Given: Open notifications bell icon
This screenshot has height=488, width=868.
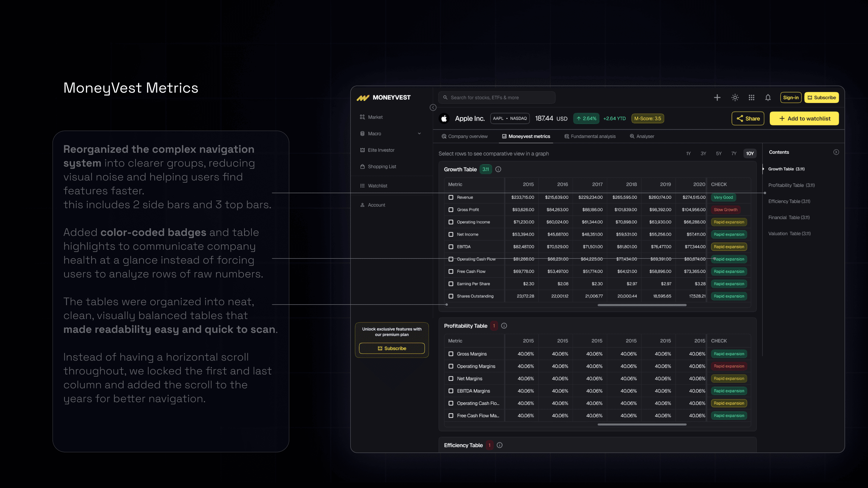Looking at the screenshot, I should click(768, 98).
